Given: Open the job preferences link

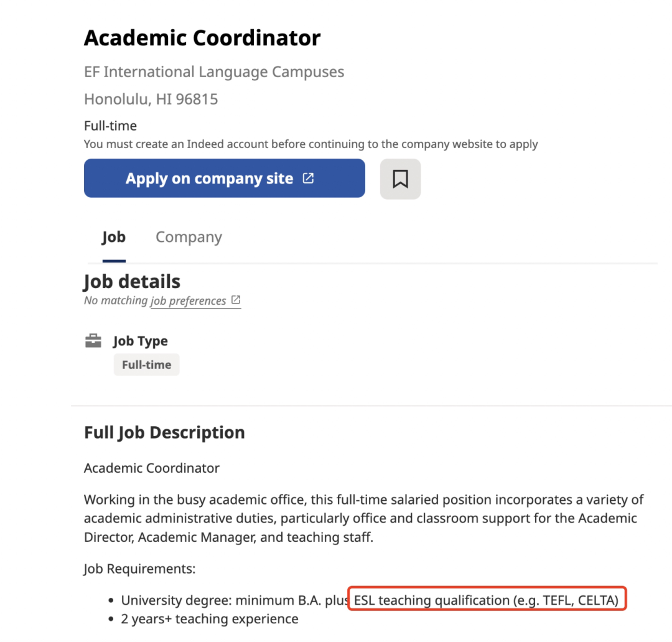Looking at the screenshot, I should 188,301.
